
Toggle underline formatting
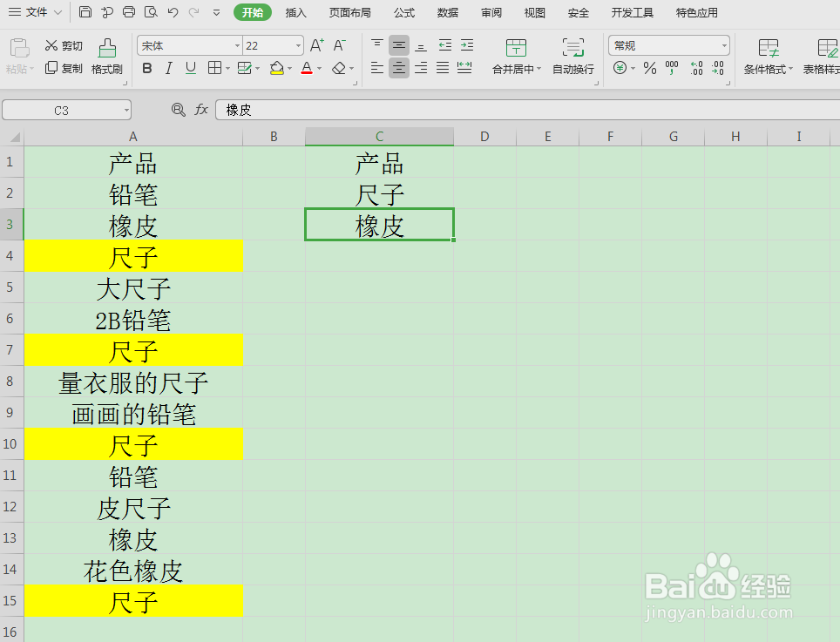(190, 69)
